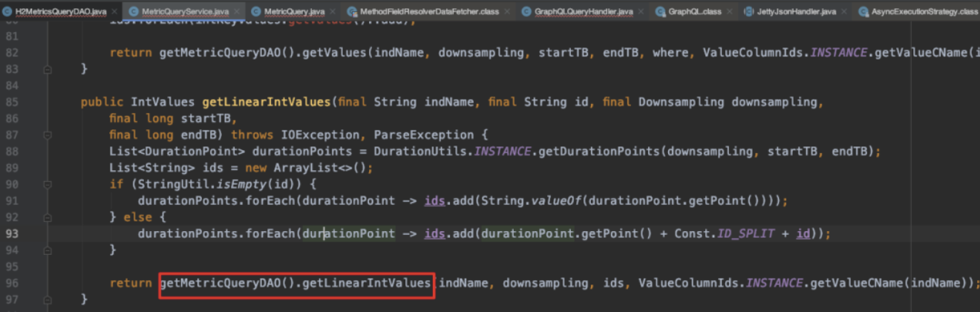The width and height of the screenshot is (980, 312).
Task: Switch to the GraphQLQueryHandler.java tab
Action: tap(583, 12)
